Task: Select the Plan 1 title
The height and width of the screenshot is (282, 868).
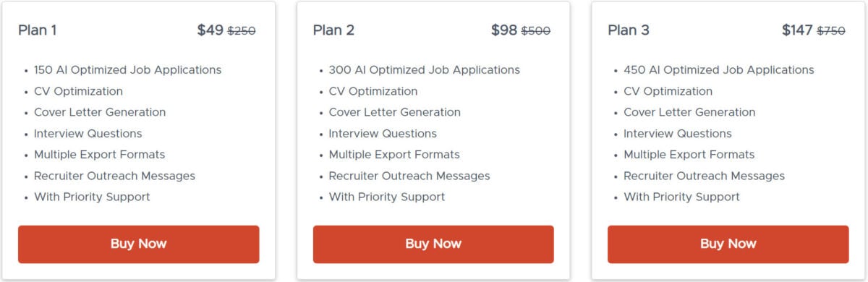Action: tap(38, 30)
